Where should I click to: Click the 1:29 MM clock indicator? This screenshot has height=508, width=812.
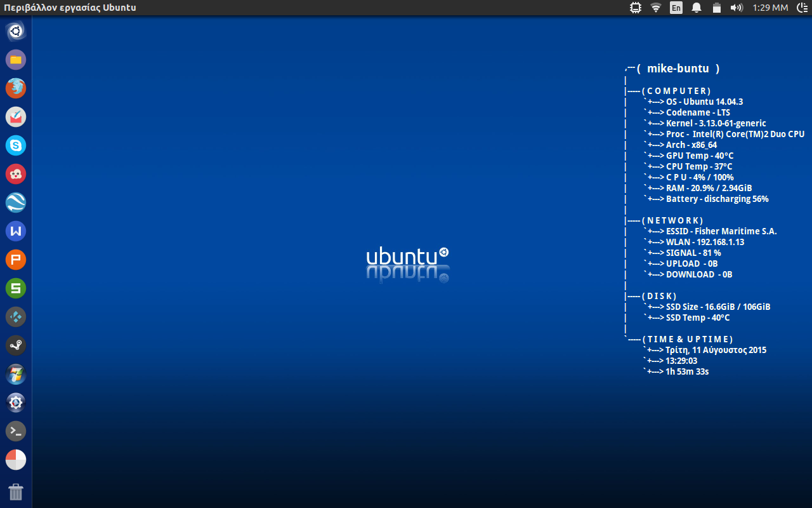770,8
